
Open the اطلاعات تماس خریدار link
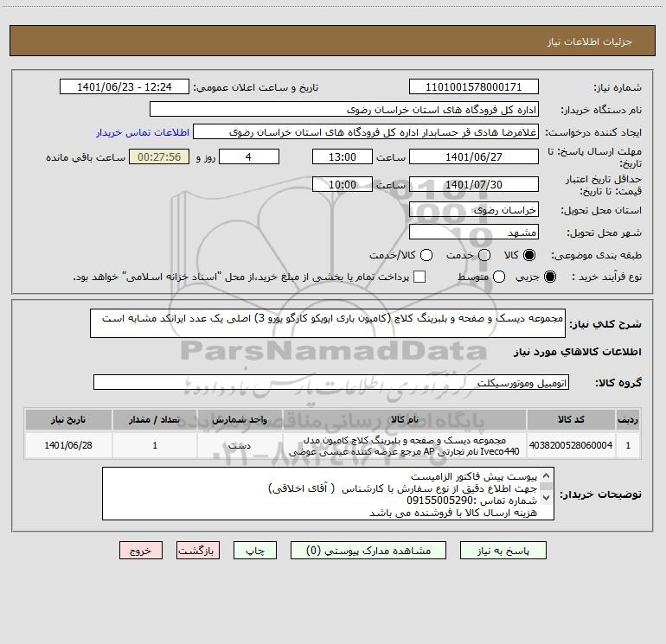(143, 132)
